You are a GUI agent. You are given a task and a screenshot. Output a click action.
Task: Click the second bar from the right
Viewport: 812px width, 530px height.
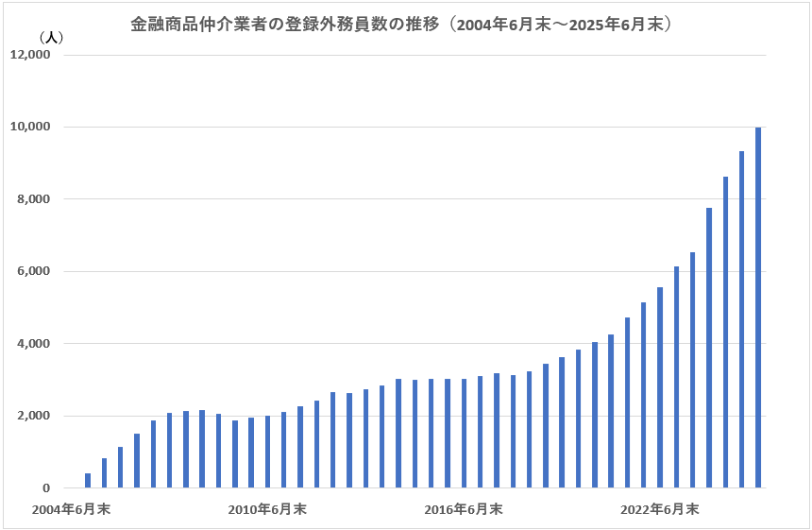click(742, 320)
